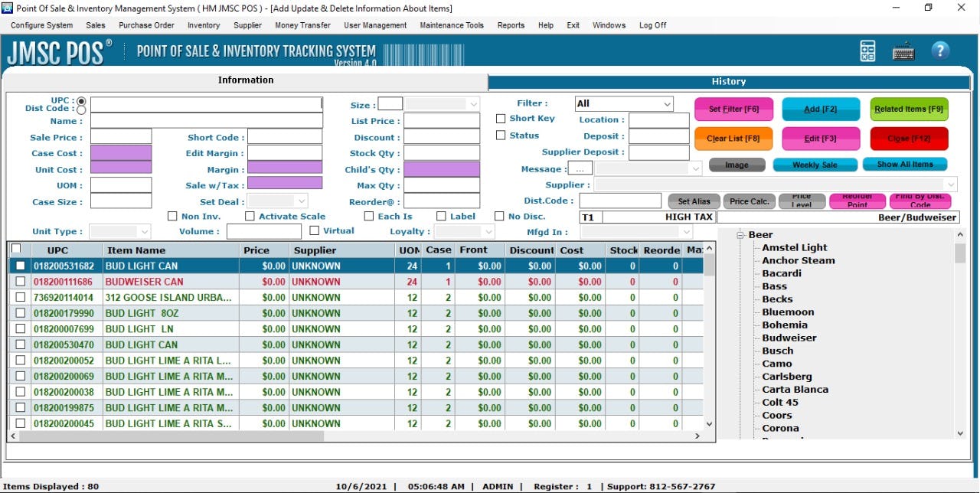Collapse the Beer category node

coord(740,234)
